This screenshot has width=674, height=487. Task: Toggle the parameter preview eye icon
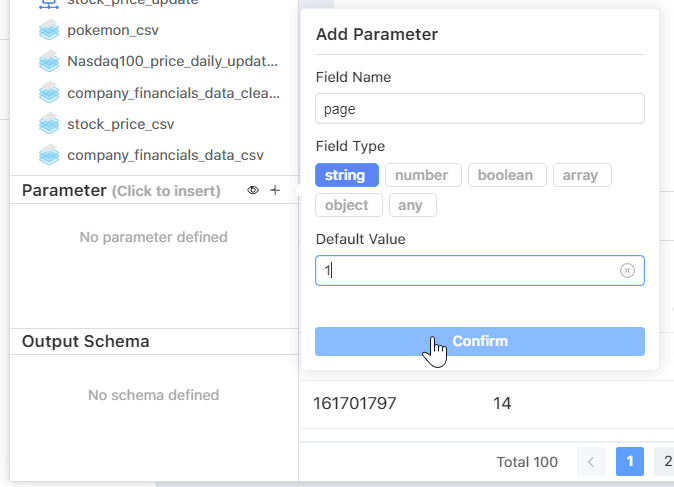tap(253, 190)
